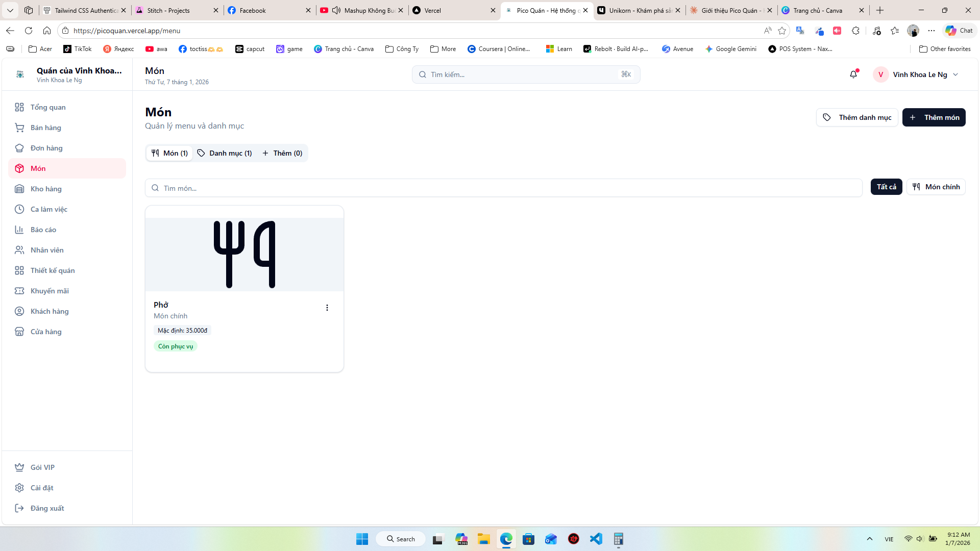
Task: Switch to the Danh mục (1) tab
Action: click(225, 153)
